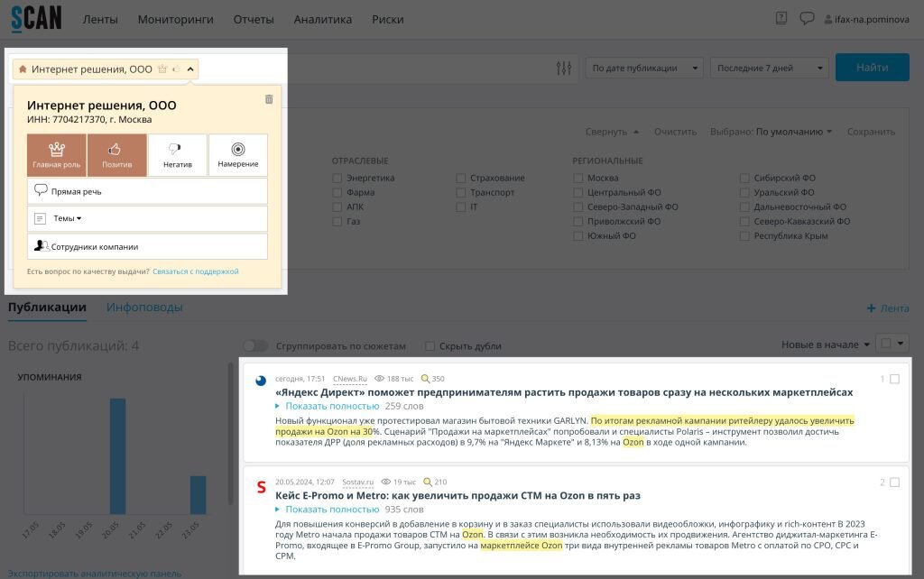The image size is (924, 579).
Task: Click Прямая речь speech bubble row
Action: pyautogui.click(x=147, y=191)
